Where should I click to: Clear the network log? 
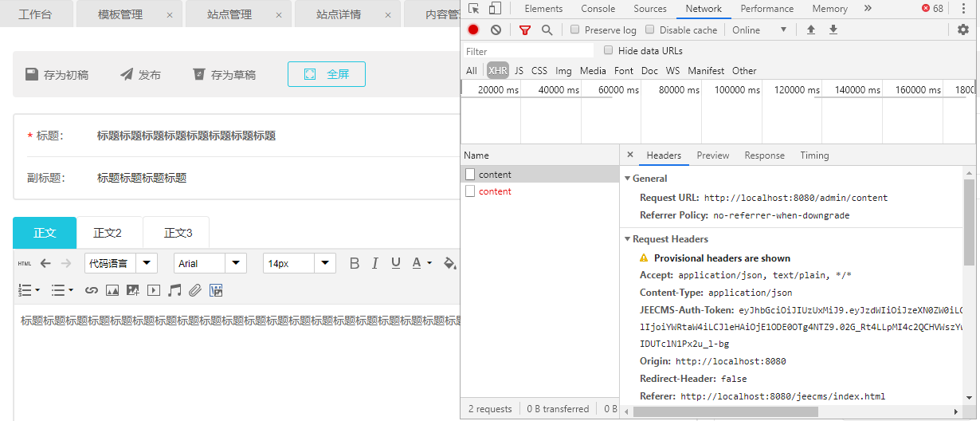click(496, 30)
